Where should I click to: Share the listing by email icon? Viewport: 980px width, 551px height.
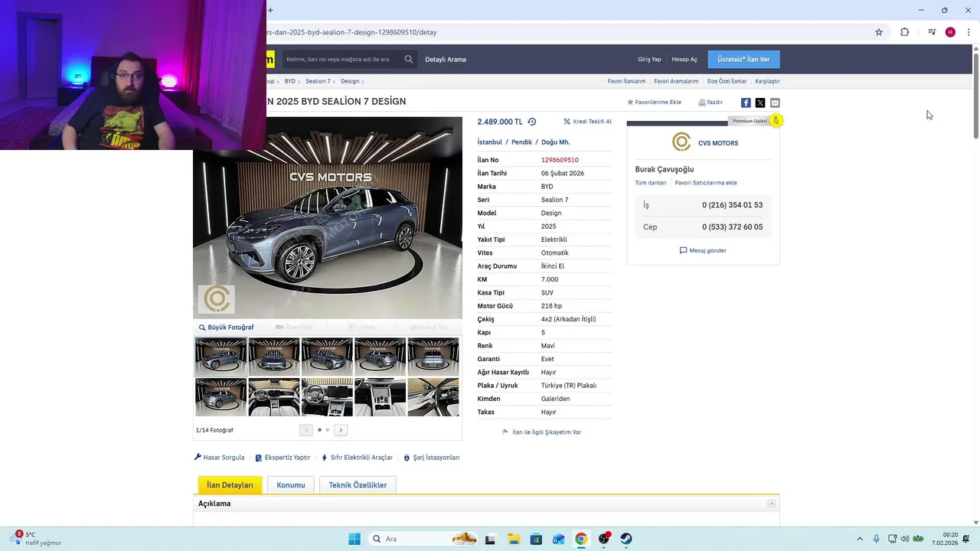pyautogui.click(x=775, y=103)
